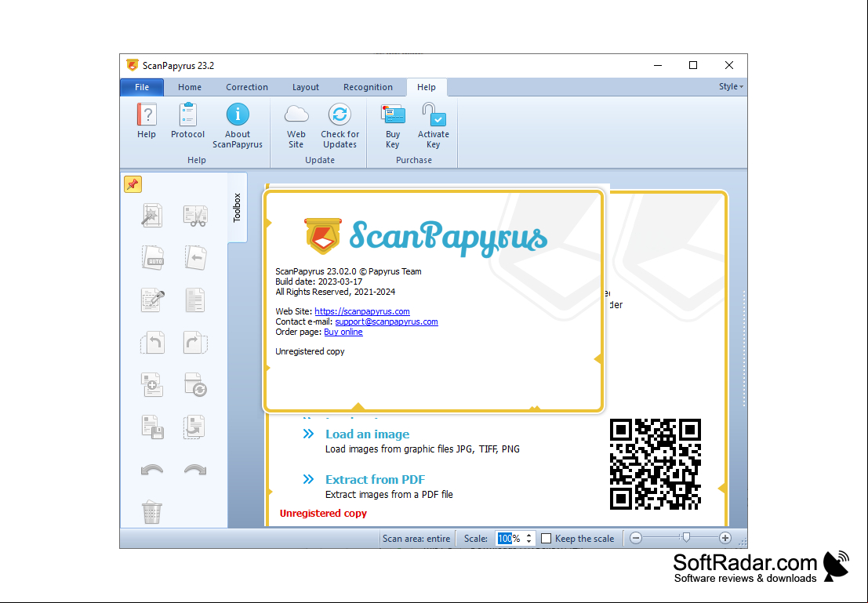Click the ScanPapyrus icon in the title bar
The height and width of the screenshot is (603, 868).
pyautogui.click(x=133, y=65)
